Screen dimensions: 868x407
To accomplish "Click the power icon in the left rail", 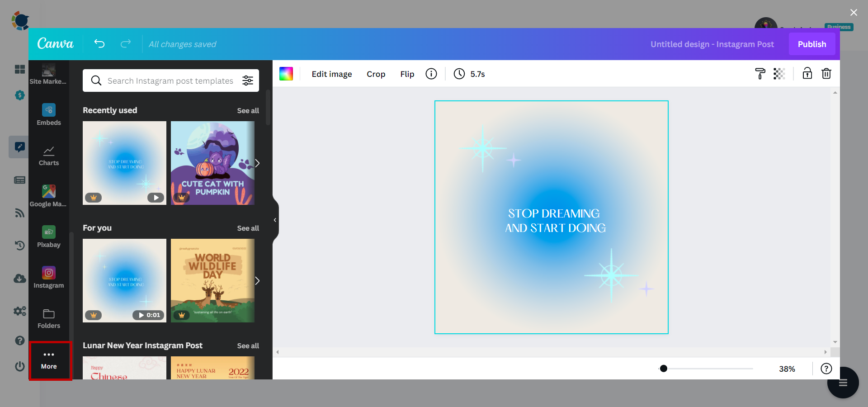I will [19, 366].
